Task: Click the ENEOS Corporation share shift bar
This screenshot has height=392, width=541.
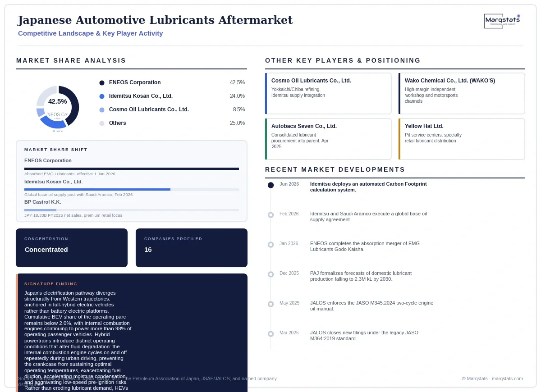Action: 132,169
